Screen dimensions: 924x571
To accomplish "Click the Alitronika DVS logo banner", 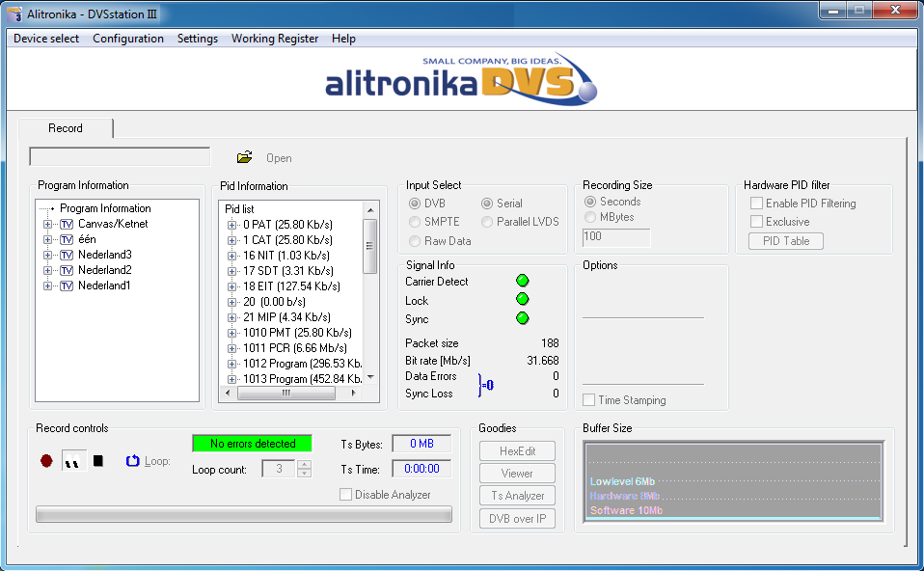I will click(461, 79).
